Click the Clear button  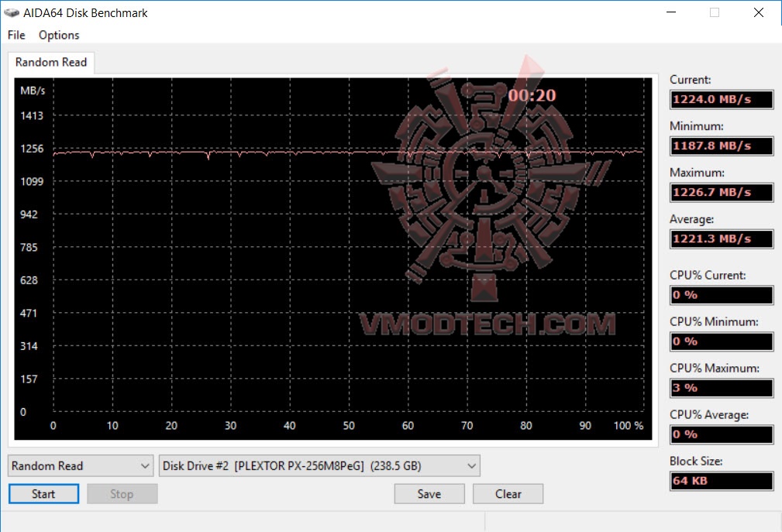point(508,493)
